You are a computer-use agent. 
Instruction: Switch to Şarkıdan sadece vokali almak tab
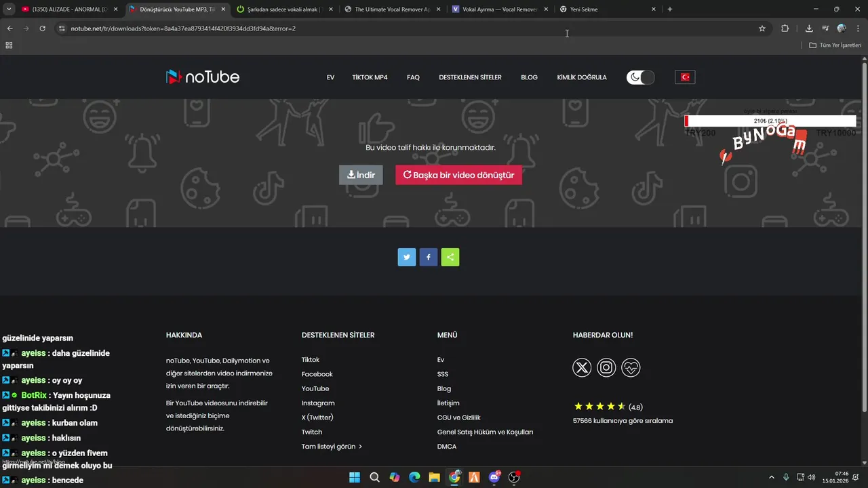(x=283, y=9)
